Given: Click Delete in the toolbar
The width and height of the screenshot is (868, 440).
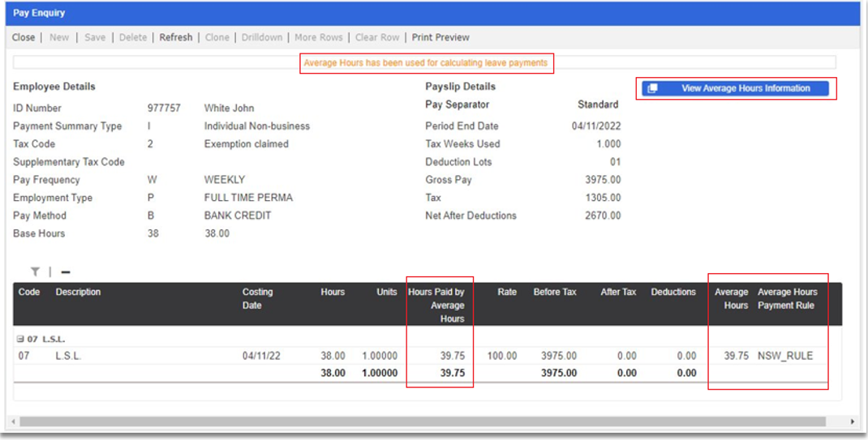Looking at the screenshot, I should pyautogui.click(x=133, y=37).
